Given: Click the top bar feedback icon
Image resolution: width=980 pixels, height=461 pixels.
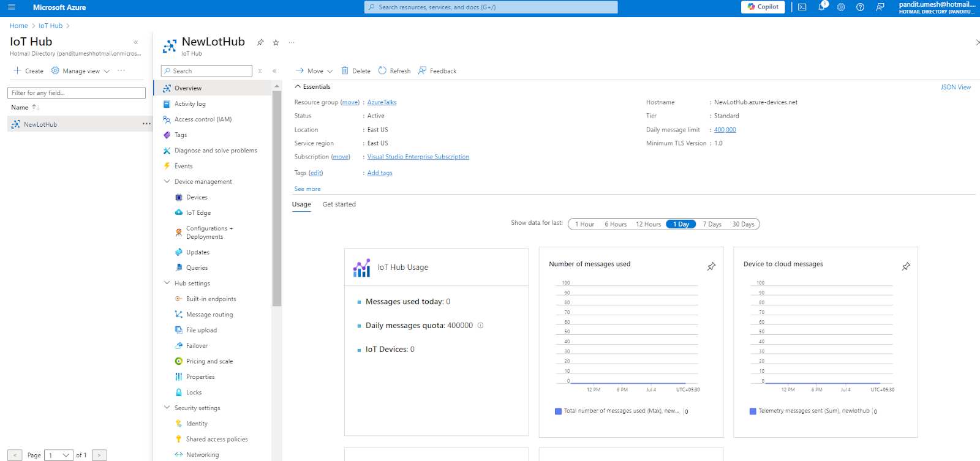Looking at the screenshot, I should tap(880, 7).
